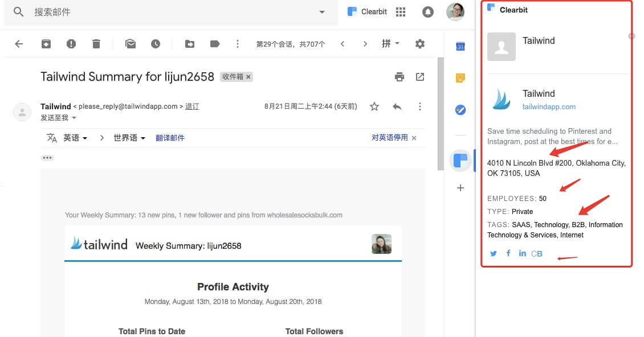Image resolution: width=644 pixels, height=337 pixels.
Task: Mark the email as unread
Action: pos(131,44)
